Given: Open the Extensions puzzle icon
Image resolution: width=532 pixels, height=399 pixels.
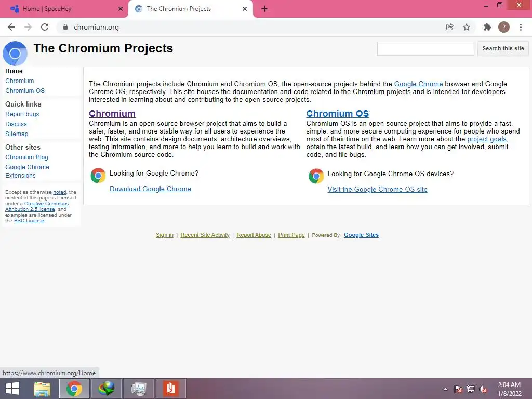Looking at the screenshot, I should 487,27.
